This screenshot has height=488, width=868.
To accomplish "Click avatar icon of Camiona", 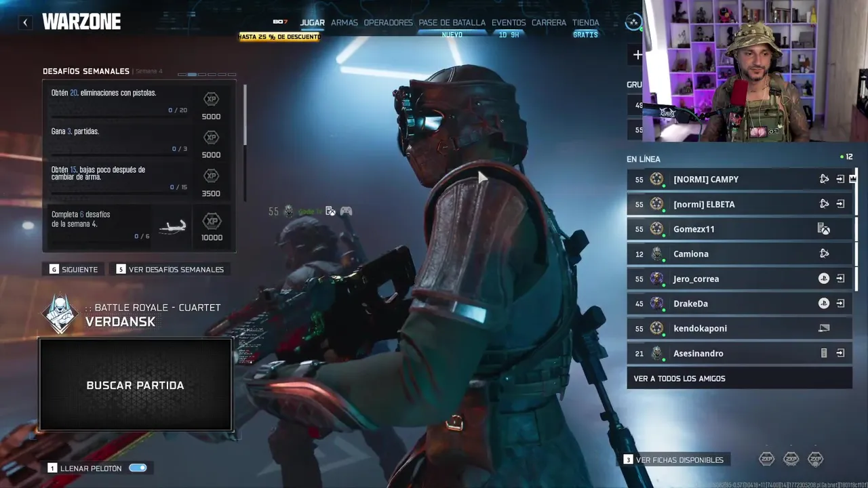I will click(x=656, y=254).
